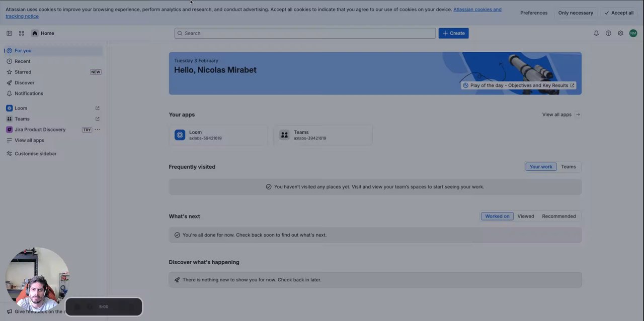The height and width of the screenshot is (321, 644).
Task: Open the help question mark icon
Action: coord(608,33)
